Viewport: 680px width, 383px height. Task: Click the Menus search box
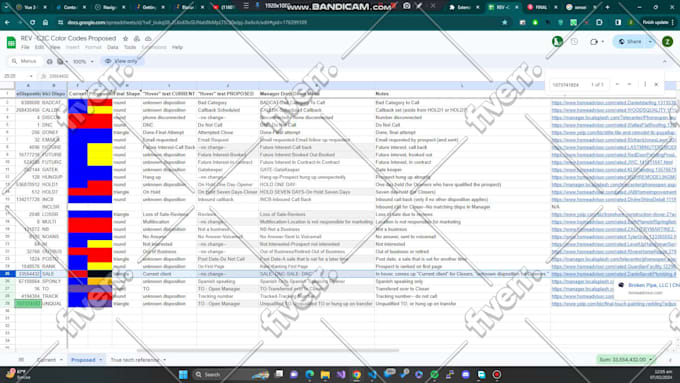click(x=25, y=61)
